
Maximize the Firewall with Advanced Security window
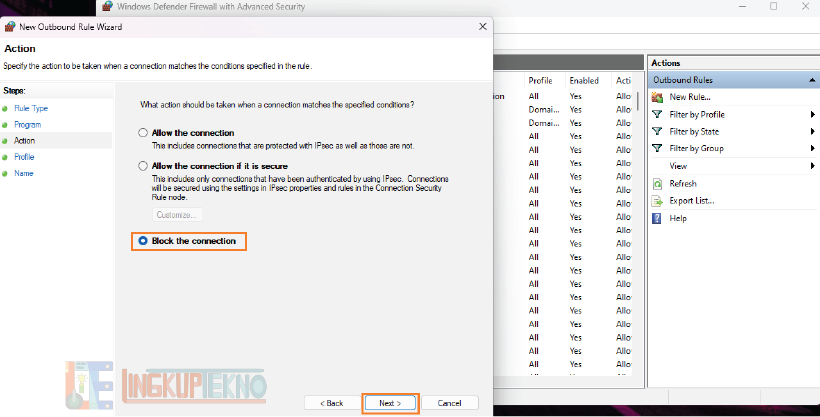[x=773, y=6]
